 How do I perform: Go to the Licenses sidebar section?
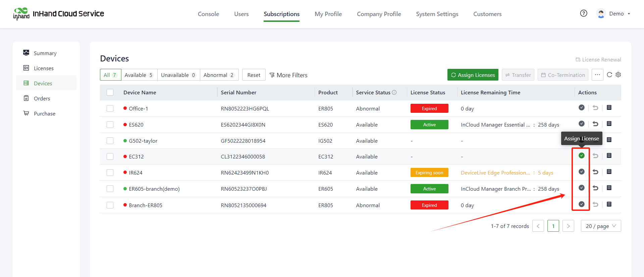point(44,68)
